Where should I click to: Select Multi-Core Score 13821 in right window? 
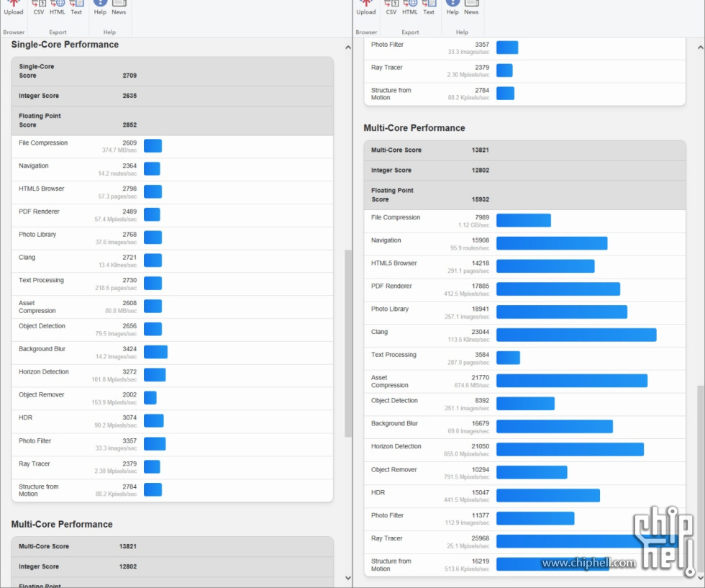[x=481, y=150]
